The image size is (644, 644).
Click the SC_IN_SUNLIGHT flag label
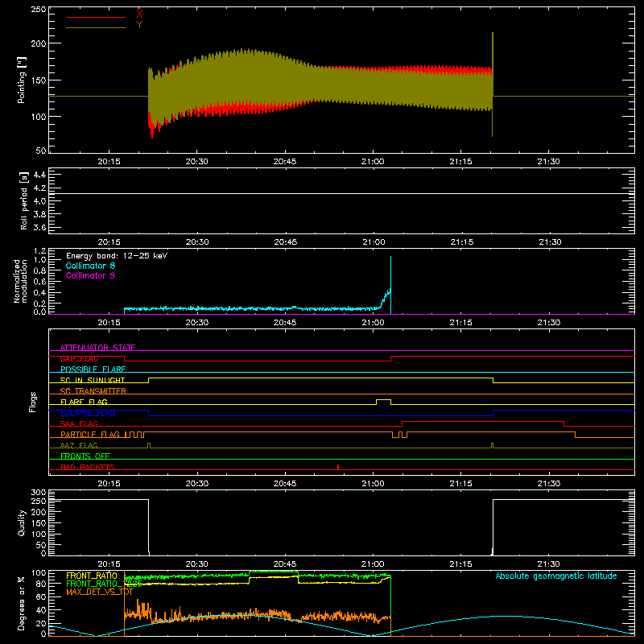pyautogui.click(x=93, y=380)
